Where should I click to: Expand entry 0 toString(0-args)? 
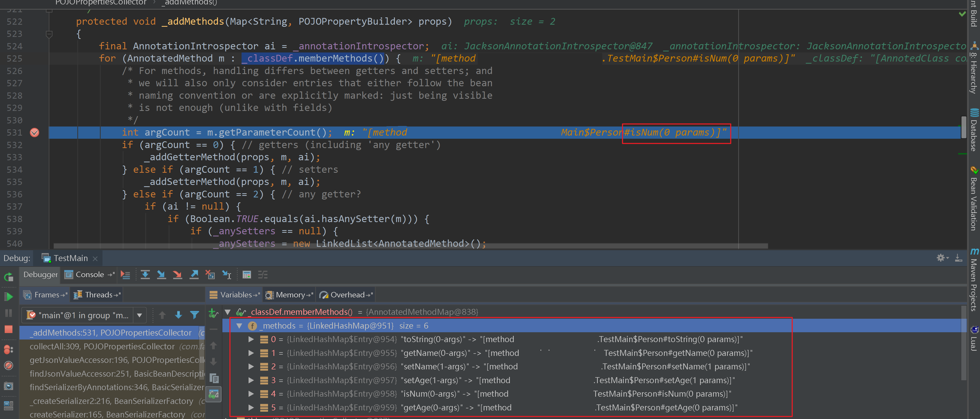(251, 340)
